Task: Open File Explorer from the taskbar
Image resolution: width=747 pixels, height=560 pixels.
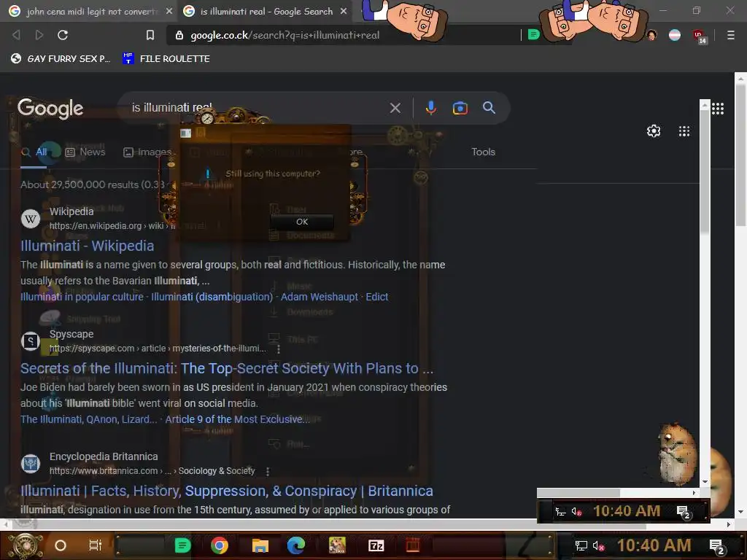Action: (260, 545)
